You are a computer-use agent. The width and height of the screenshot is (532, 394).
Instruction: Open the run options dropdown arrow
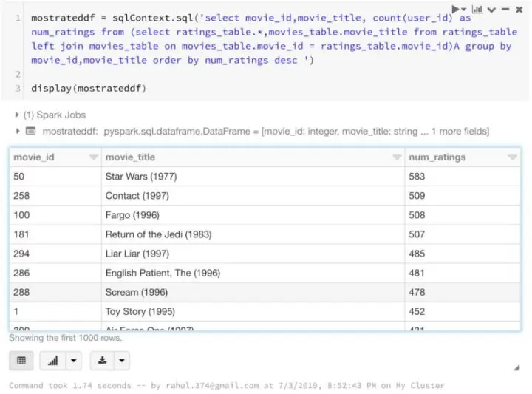[x=464, y=10]
